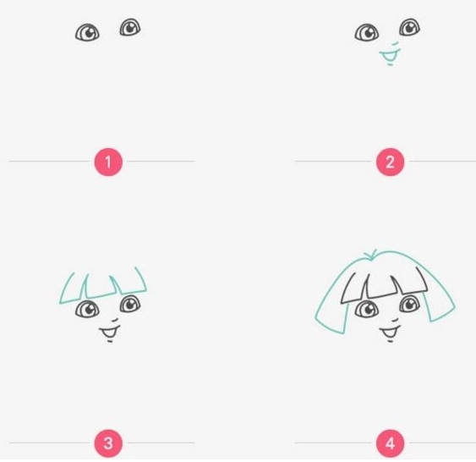Viewport: 476px width, 462px height.
Task: Select the left eye in step 1
Action: 87,32
